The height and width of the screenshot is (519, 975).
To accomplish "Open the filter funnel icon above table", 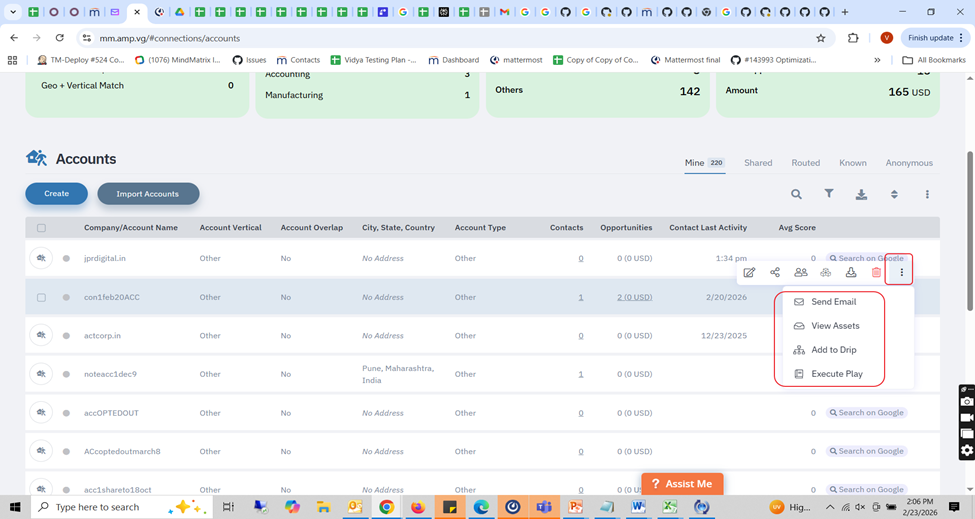I will 829,194.
